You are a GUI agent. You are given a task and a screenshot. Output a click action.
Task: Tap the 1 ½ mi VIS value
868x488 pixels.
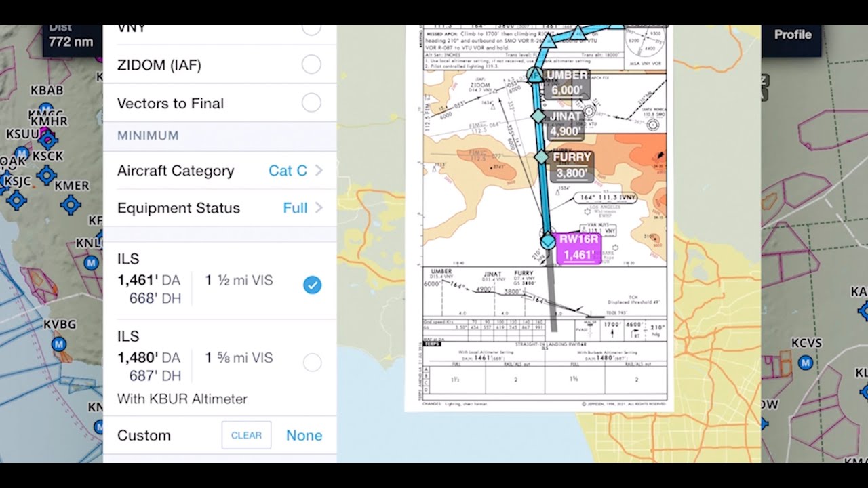click(239, 280)
